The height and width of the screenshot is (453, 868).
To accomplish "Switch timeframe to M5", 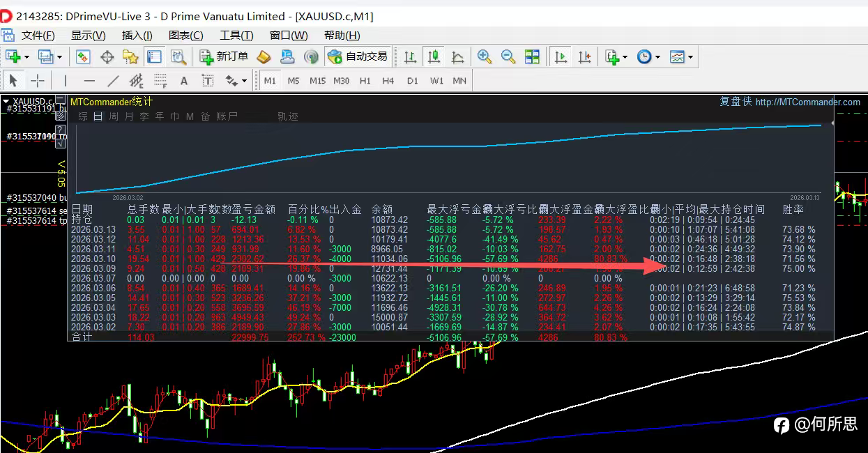I will tap(294, 81).
